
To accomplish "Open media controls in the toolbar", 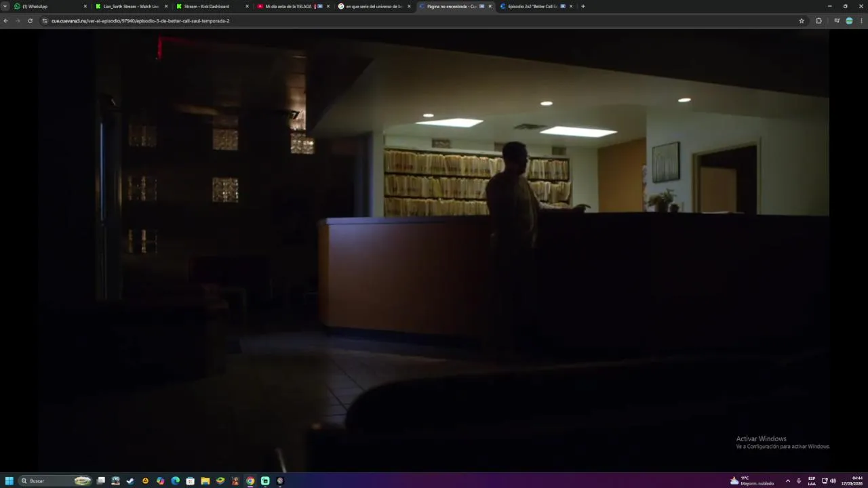I will point(837,20).
